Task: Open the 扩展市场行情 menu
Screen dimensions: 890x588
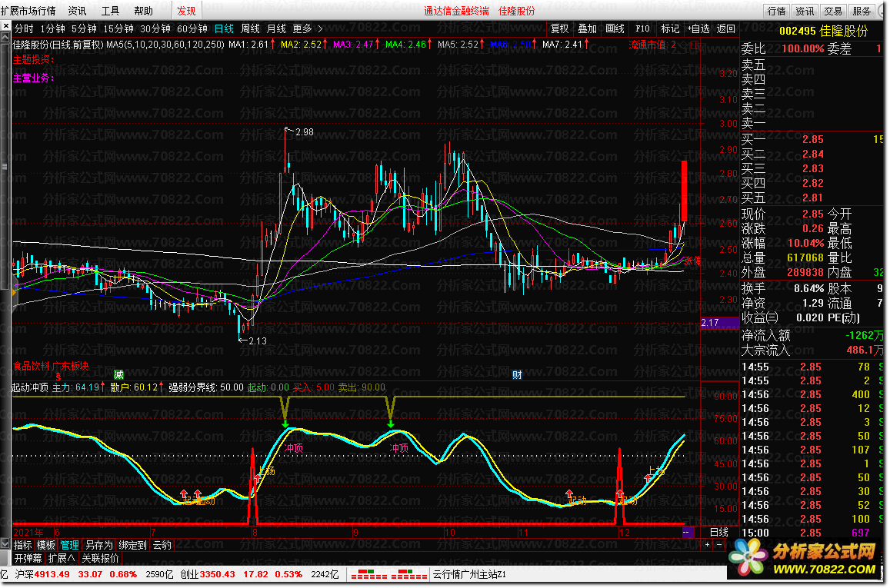Action: click(x=28, y=11)
